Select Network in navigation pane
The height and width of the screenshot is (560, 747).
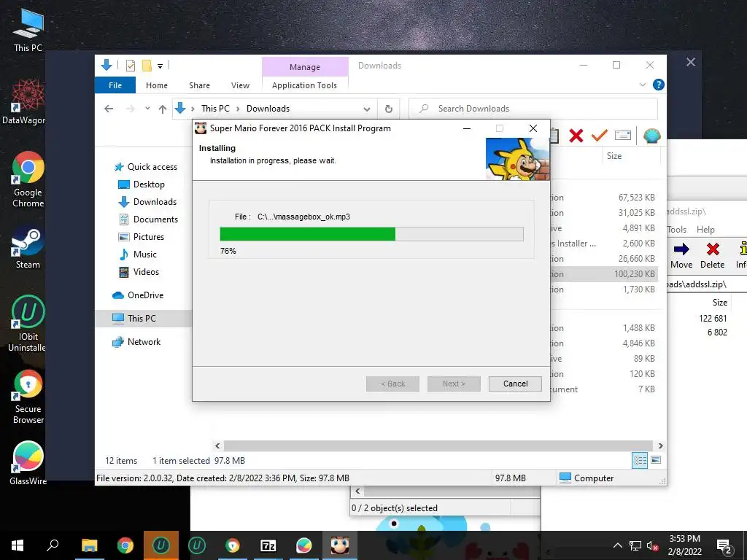pyautogui.click(x=136, y=342)
